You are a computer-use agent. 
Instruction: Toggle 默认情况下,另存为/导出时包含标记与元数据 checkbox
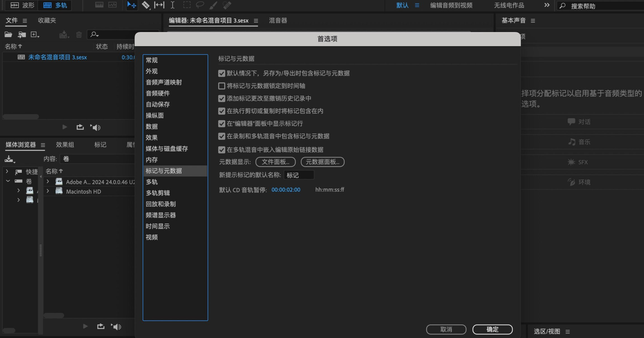coord(222,73)
